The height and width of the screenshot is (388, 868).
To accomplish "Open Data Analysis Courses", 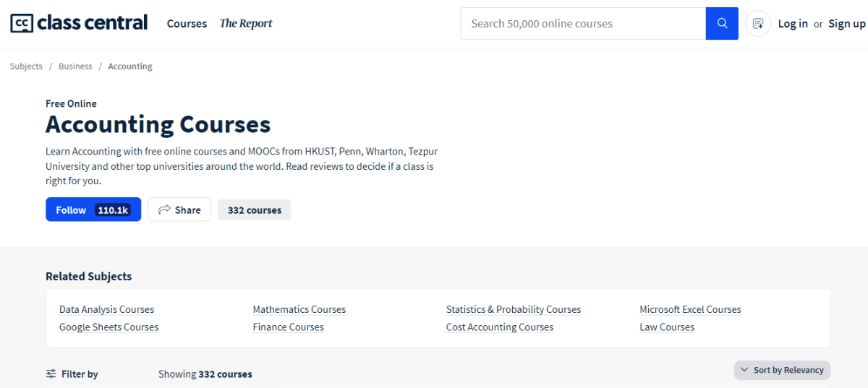I will [x=106, y=309].
